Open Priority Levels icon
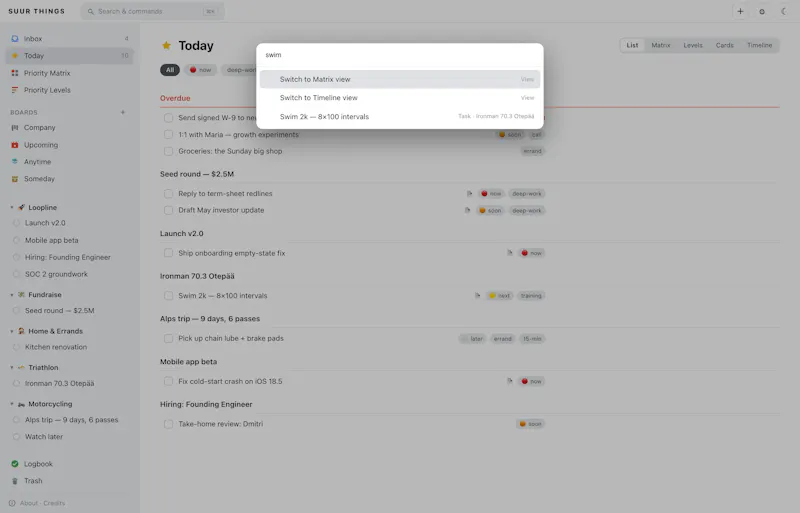The image size is (800, 513). tap(15, 90)
